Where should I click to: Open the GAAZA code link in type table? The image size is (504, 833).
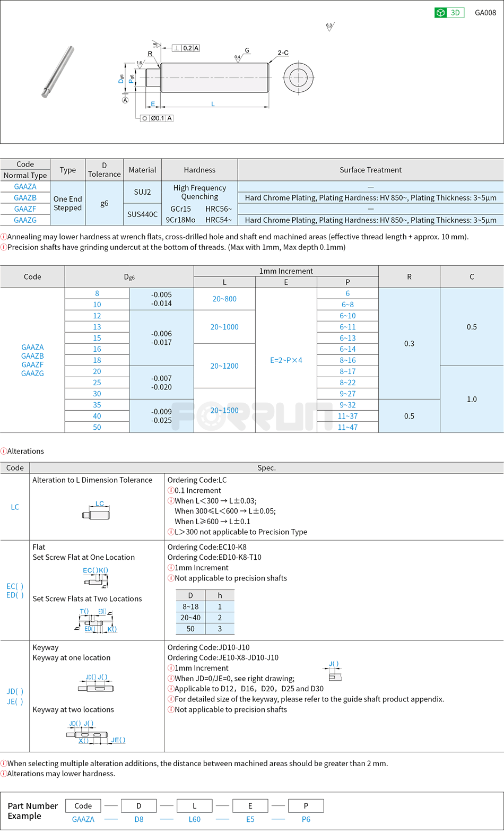(x=25, y=187)
